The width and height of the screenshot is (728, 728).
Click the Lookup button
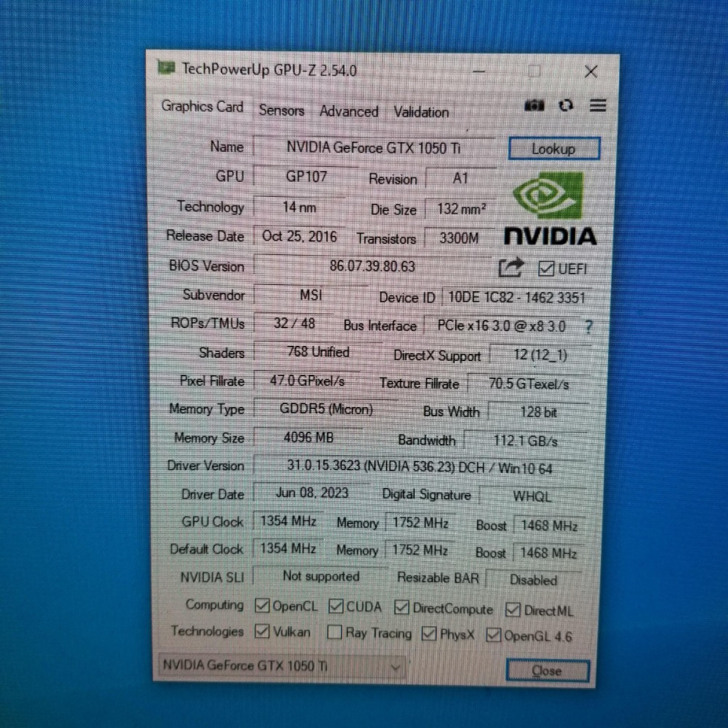(554, 149)
